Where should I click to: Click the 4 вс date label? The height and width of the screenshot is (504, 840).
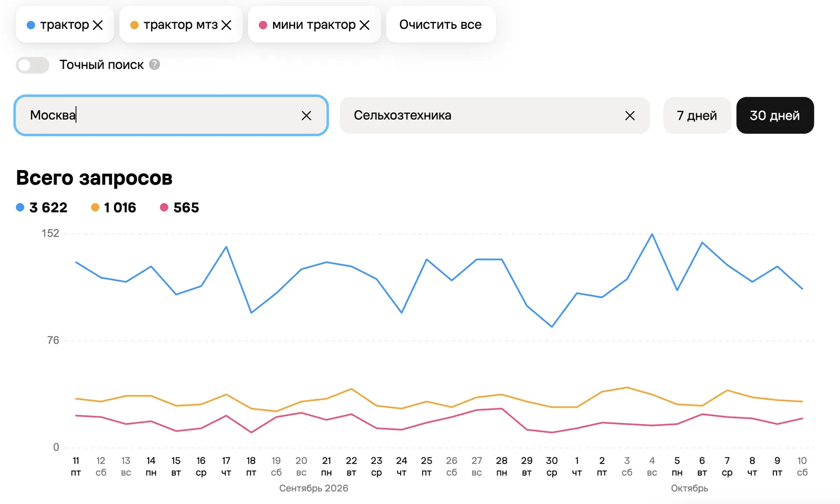(652, 466)
